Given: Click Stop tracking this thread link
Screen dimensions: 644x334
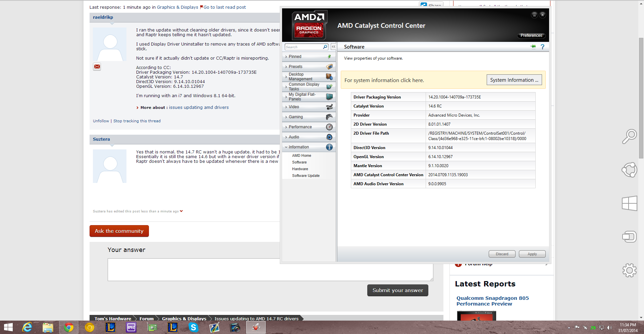Looking at the screenshot, I should 137,121.
